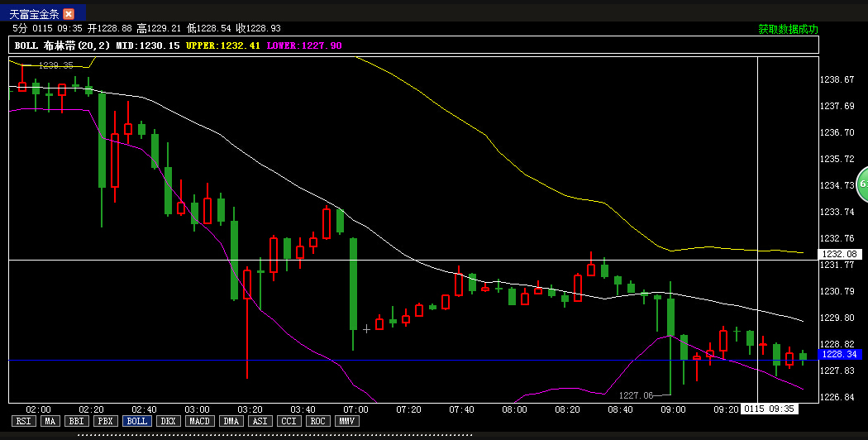The height and width of the screenshot is (440, 868).
Task: Switch indicator to RSI
Action: [23, 421]
